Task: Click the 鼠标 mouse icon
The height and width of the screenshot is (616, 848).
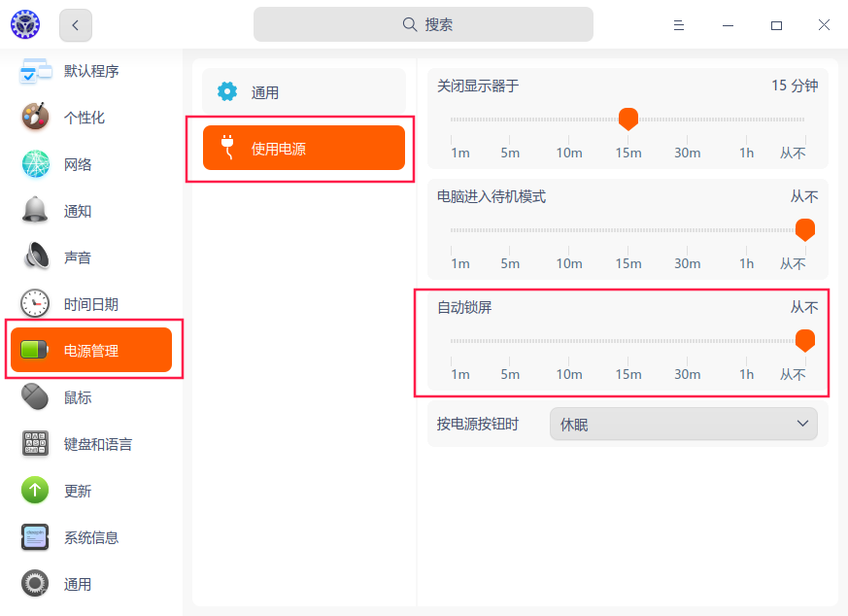Action: point(35,397)
